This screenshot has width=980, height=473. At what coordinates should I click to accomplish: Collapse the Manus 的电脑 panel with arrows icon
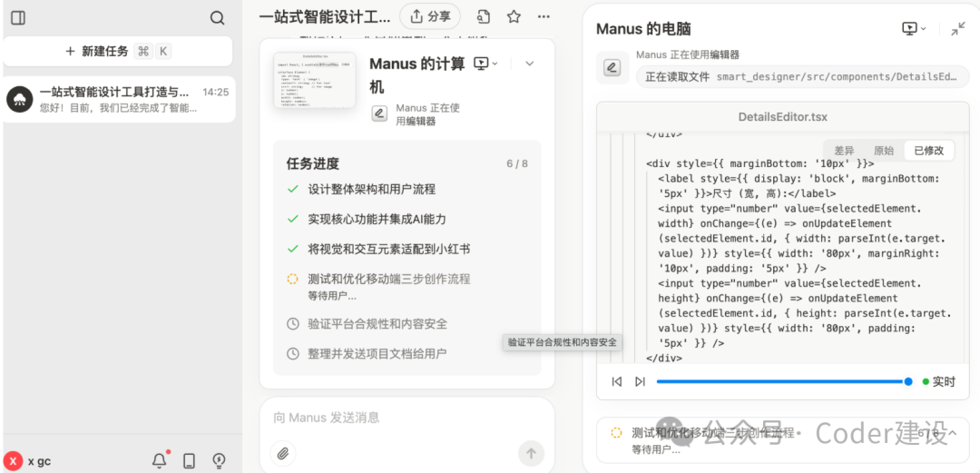(957, 29)
